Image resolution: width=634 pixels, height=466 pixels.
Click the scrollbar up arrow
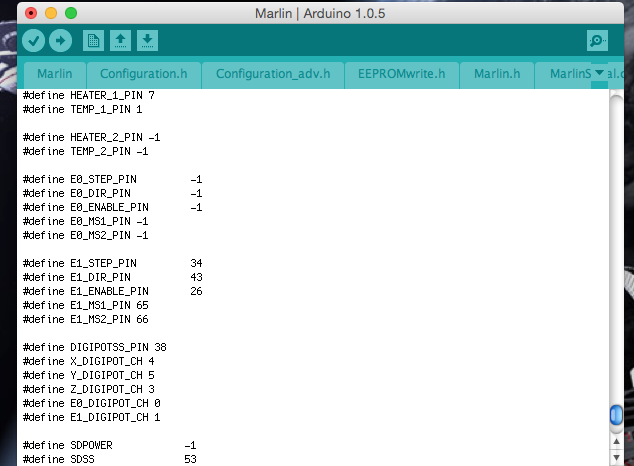point(617,441)
